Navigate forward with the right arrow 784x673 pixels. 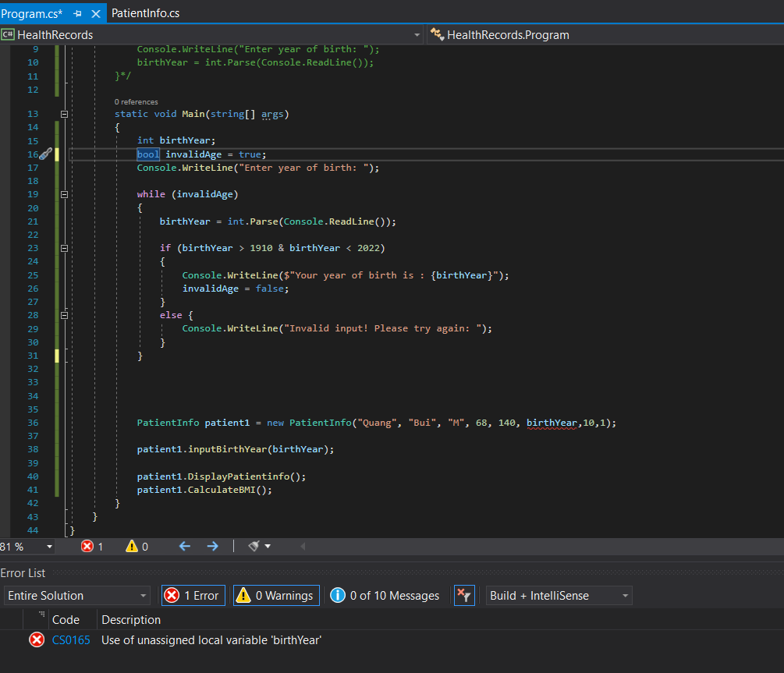(212, 547)
